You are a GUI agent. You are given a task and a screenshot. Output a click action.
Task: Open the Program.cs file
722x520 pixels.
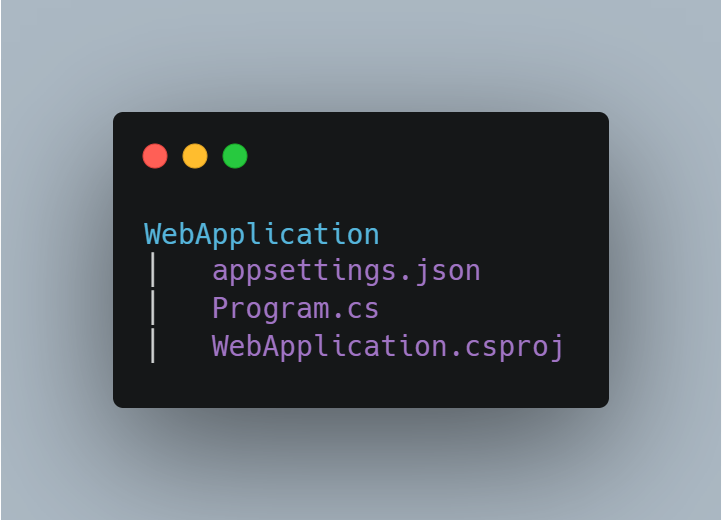tap(295, 309)
